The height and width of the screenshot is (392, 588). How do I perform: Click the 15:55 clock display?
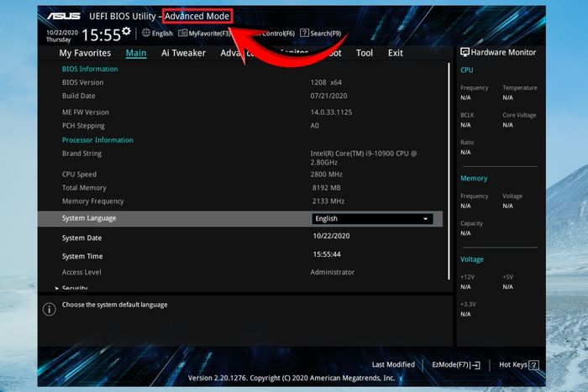point(101,35)
